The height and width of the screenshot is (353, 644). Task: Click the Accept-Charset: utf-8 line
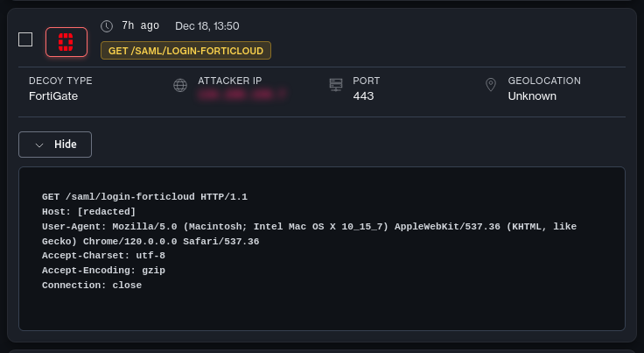[x=103, y=256]
